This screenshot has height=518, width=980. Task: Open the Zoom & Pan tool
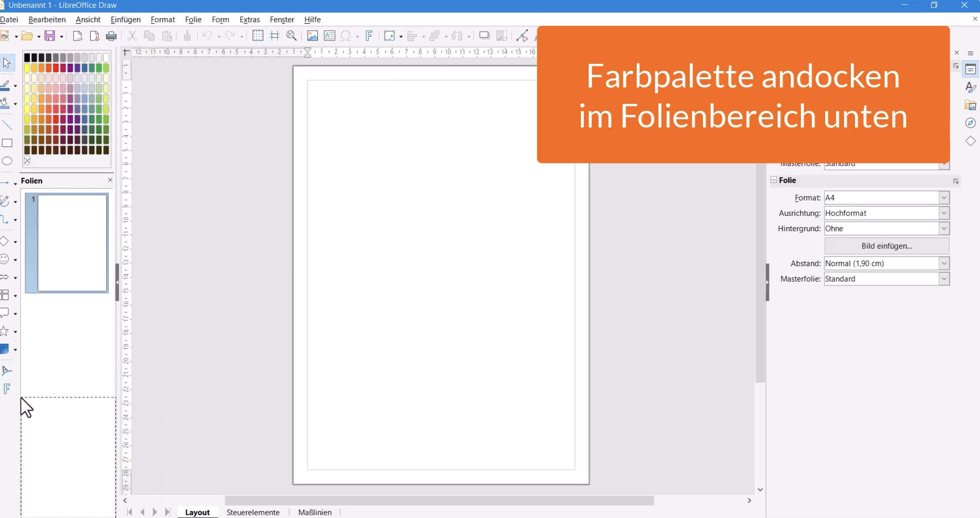(x=291, y=36)
